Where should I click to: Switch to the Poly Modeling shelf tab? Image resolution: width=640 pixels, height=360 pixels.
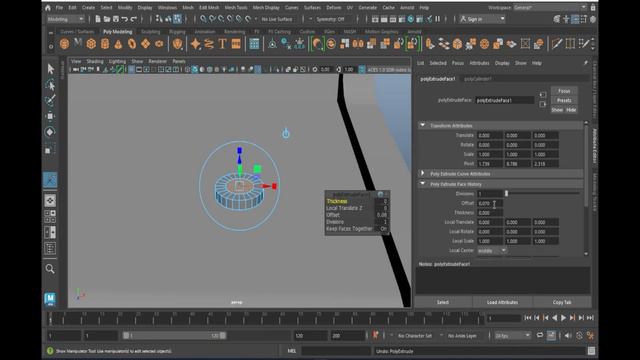tap(118, 31)
